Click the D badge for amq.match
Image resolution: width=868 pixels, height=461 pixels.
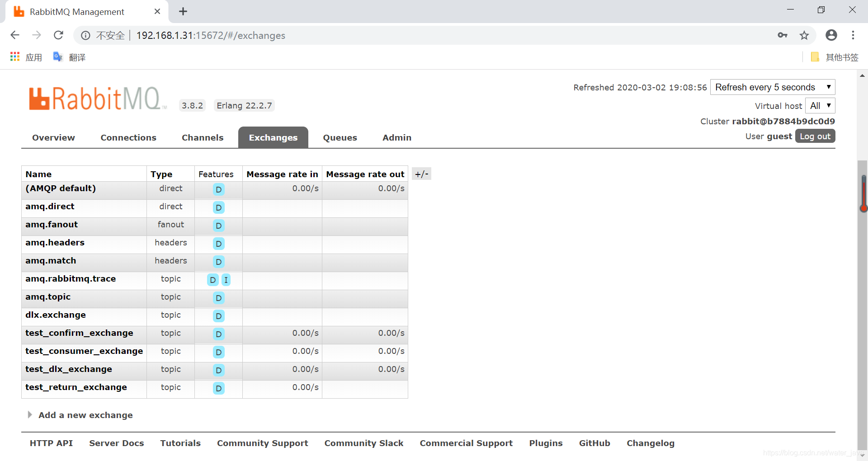click(219, 262)
